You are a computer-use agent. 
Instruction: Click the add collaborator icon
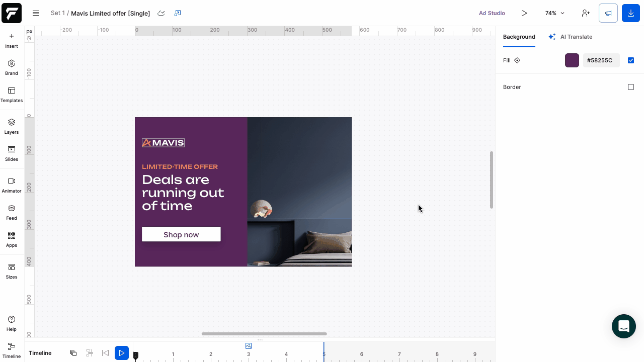[x=586, y=13]
